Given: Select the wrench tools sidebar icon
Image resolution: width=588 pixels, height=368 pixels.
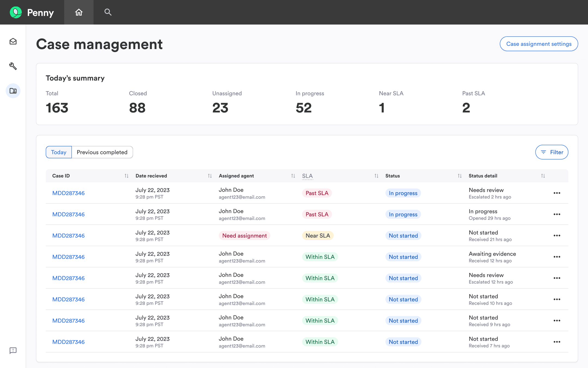Looking at the screenshot, I should pos(13,66).
